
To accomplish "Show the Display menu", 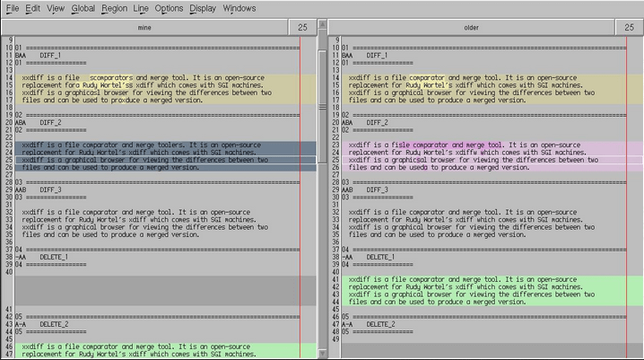I will 202,8.
